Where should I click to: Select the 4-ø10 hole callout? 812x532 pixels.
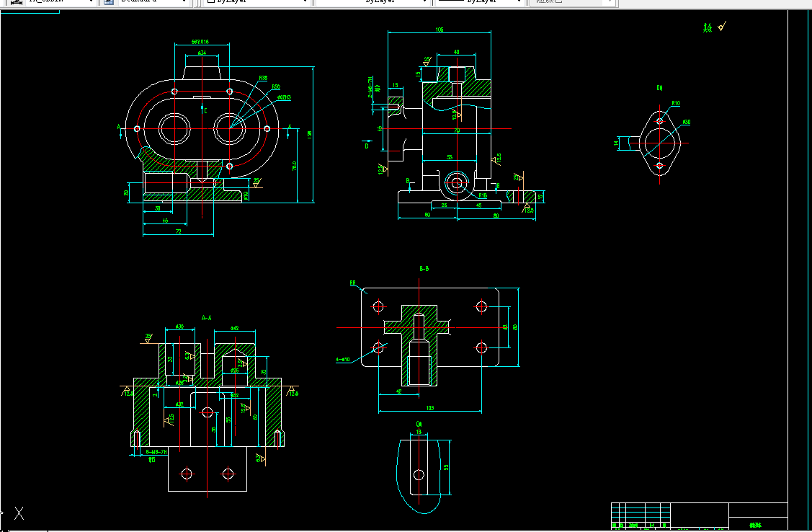[x=343, y=360]
